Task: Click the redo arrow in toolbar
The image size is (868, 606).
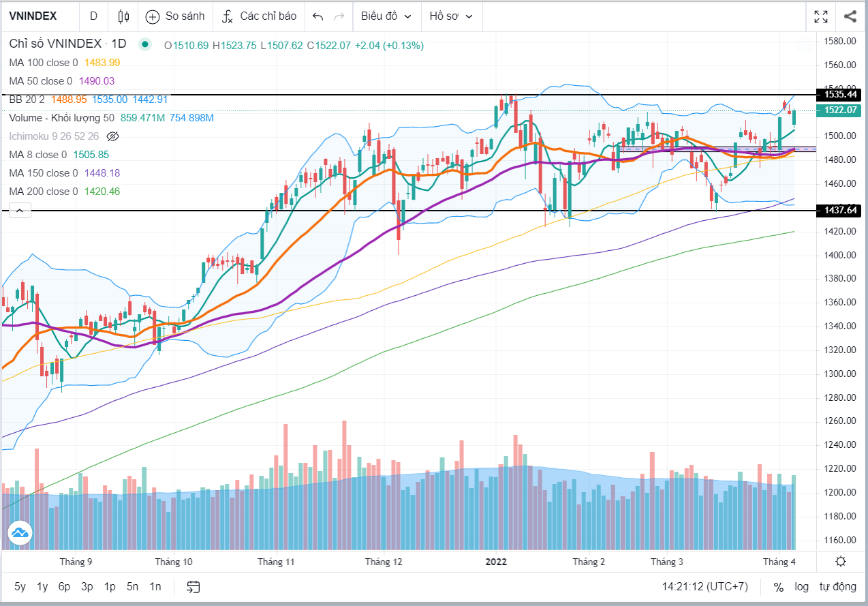Action: [339, 16]
